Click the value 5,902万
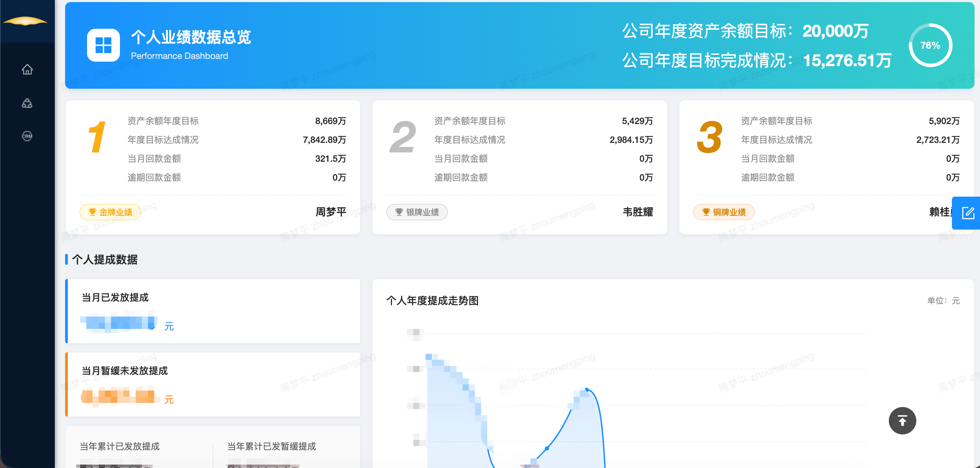 click(x=944, y=121)
